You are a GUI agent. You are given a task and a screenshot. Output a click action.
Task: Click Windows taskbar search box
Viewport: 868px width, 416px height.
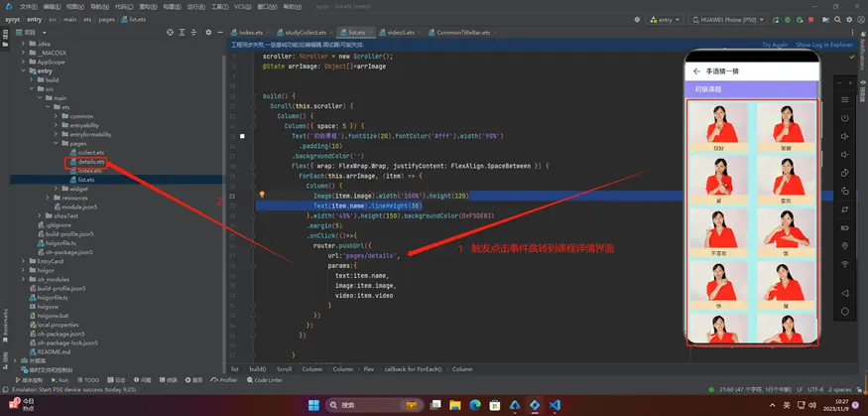(373, 405)
